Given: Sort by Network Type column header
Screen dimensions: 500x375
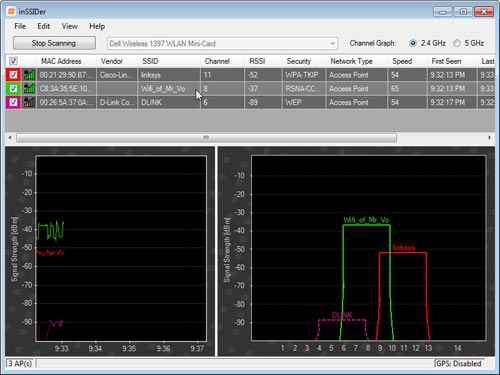Looking at the screenshot, I should (x=357, y=61).
